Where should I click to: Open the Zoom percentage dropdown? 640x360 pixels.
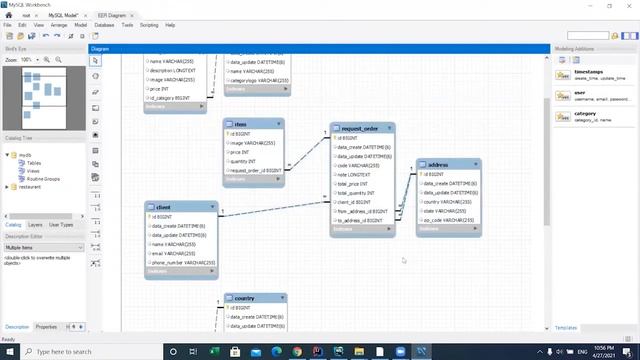[x=38, y=60]
